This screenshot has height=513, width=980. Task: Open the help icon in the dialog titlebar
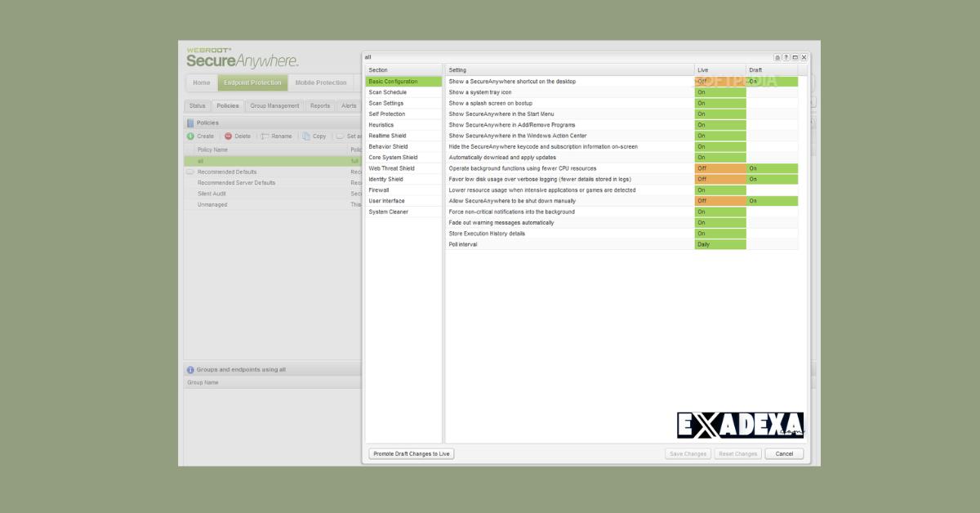point(786,57)
